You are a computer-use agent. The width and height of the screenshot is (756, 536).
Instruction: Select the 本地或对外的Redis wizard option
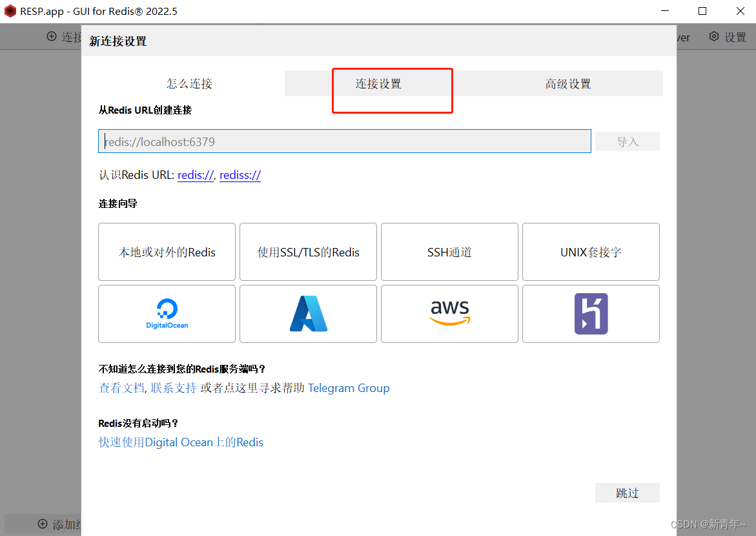tap(167, 252)
